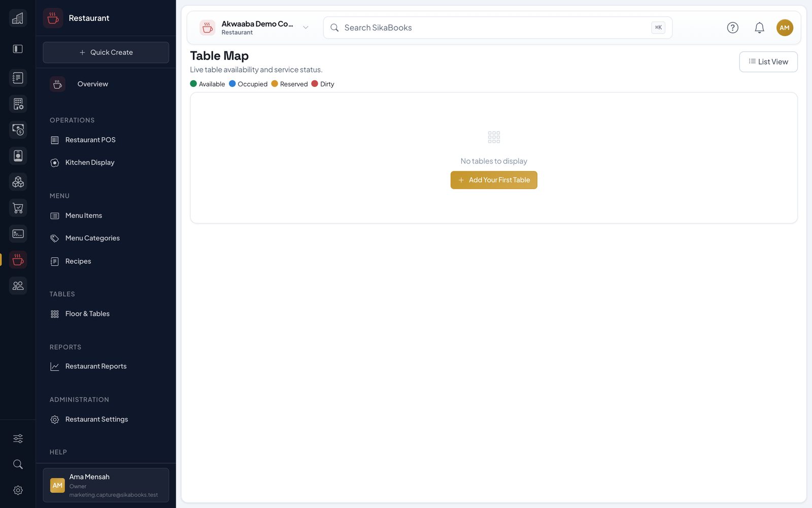The height and width of the screenshot is (508, 812).
Task: Click the Menu Categories tag icon
Action: pyautogui.click(x=55, y=239)
